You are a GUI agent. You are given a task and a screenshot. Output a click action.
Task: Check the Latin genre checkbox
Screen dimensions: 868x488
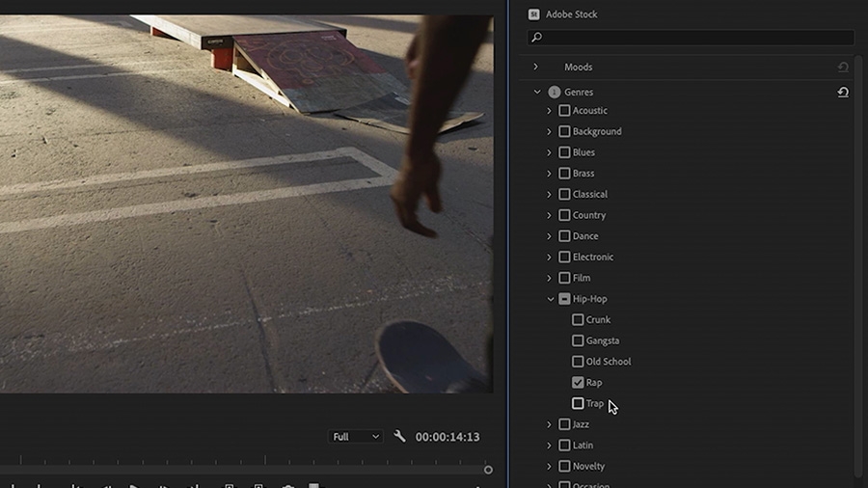564,446
